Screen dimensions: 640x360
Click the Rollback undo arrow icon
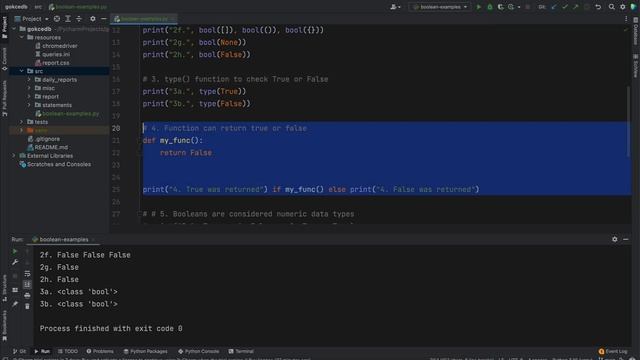[598, 7]
